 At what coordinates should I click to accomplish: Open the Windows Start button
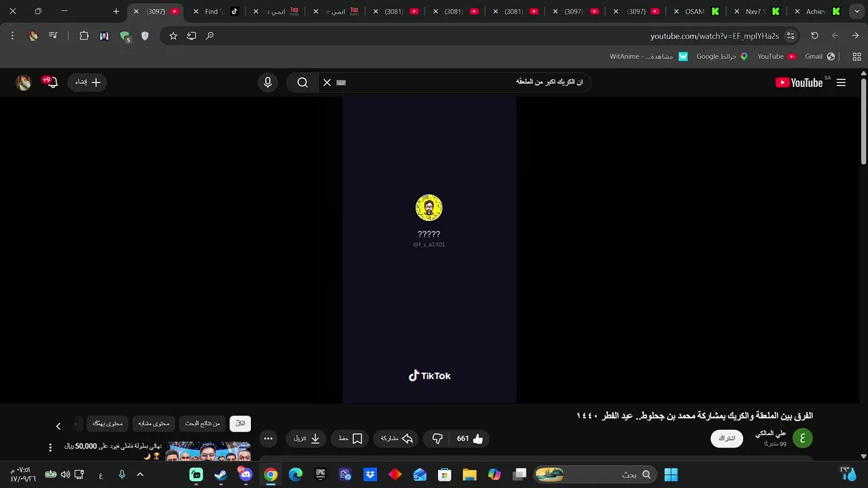click(x=671, y=474)
